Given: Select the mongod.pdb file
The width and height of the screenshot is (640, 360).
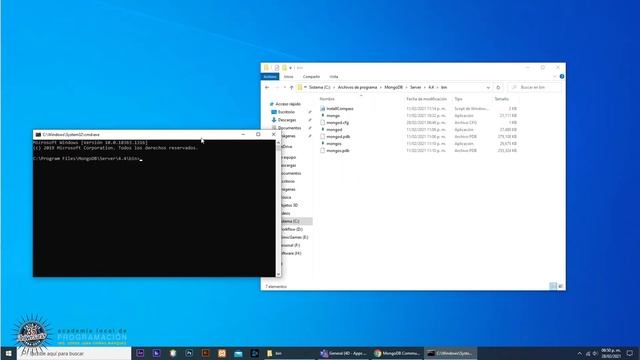Looking at the screenshot, I should pyautogui.click(x=338, y=137).
